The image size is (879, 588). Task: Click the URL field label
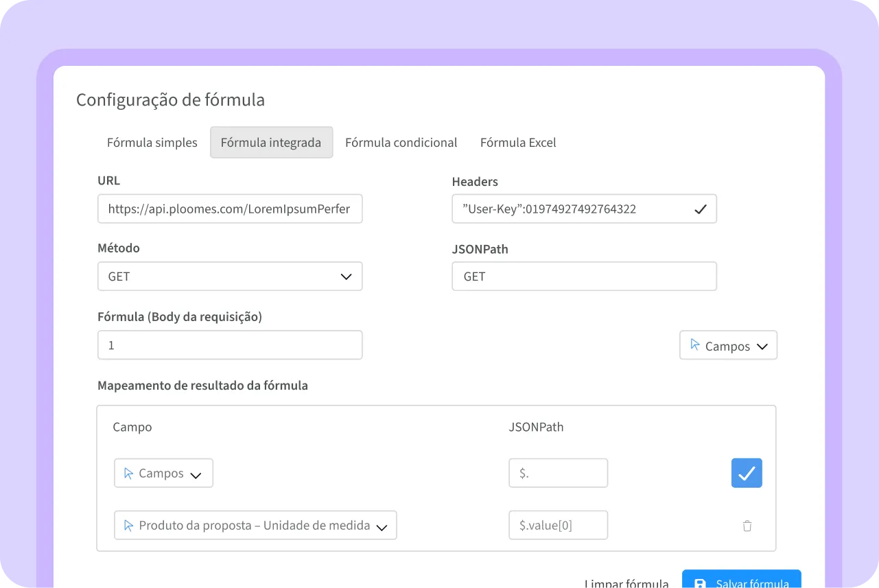[x=108, y=181]
